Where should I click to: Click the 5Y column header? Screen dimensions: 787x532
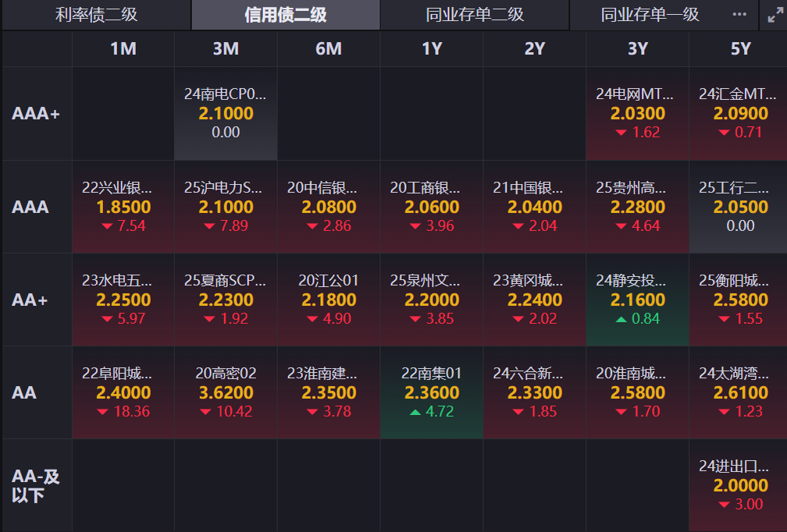739,48
